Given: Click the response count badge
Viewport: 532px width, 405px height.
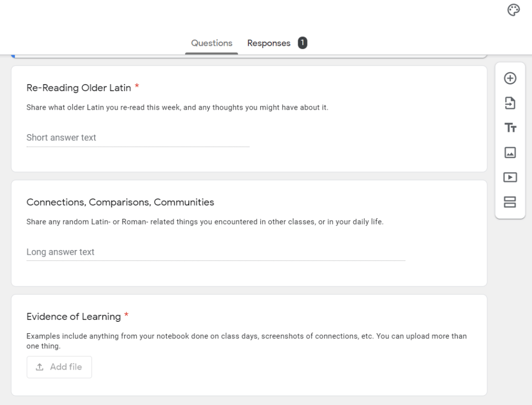Looking at the screenshot, I should (302, 43).
